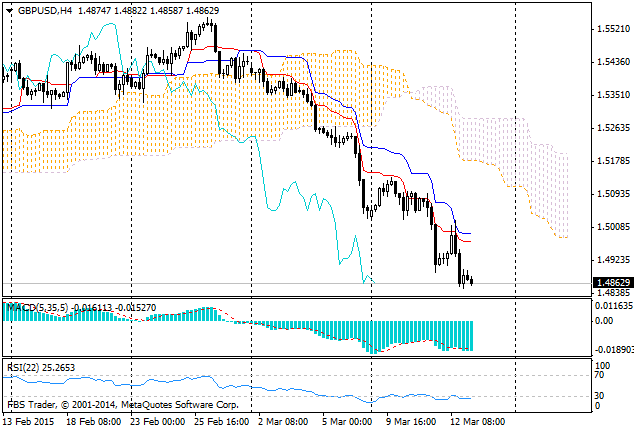
Task: Click the 18 Feb 08:00 time label
Action: click(x=94, y=422)
